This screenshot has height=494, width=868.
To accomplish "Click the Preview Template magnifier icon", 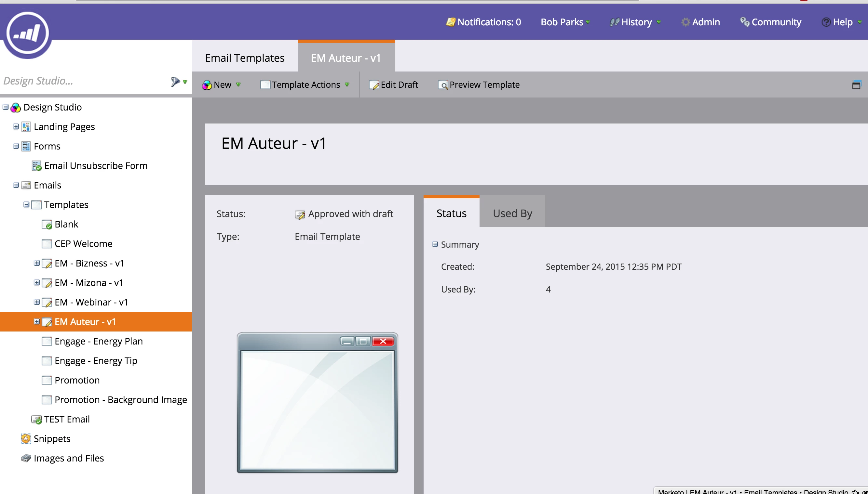I will (x=443, y=85).
